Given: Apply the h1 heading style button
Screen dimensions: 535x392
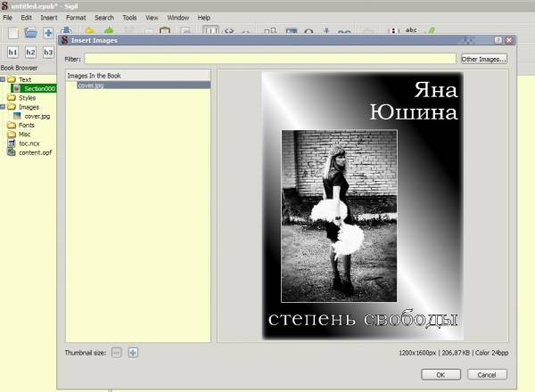Looking at the screenshot, I should tap(12, 53).
